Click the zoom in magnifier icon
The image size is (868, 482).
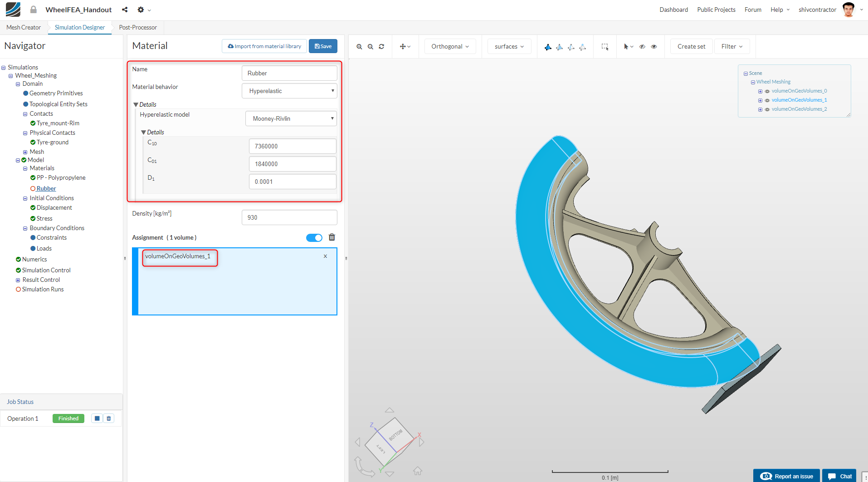pyautogui.click(x=359, y=47)
